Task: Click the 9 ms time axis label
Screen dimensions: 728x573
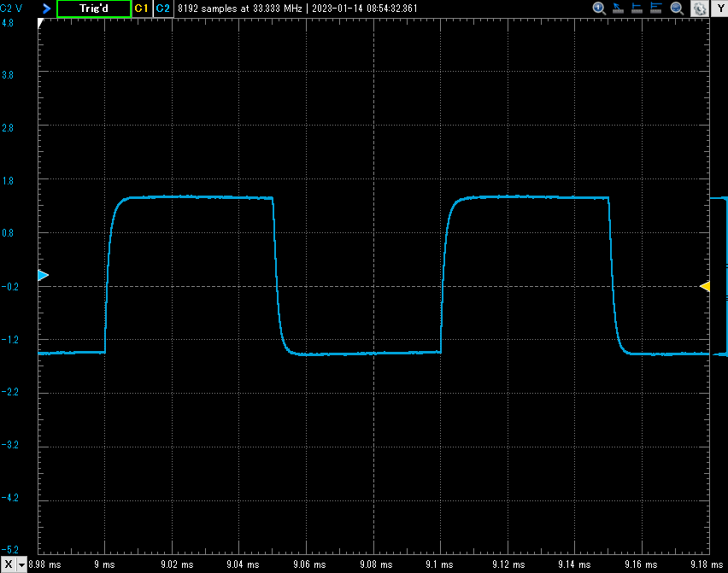Action: (104, 564)
